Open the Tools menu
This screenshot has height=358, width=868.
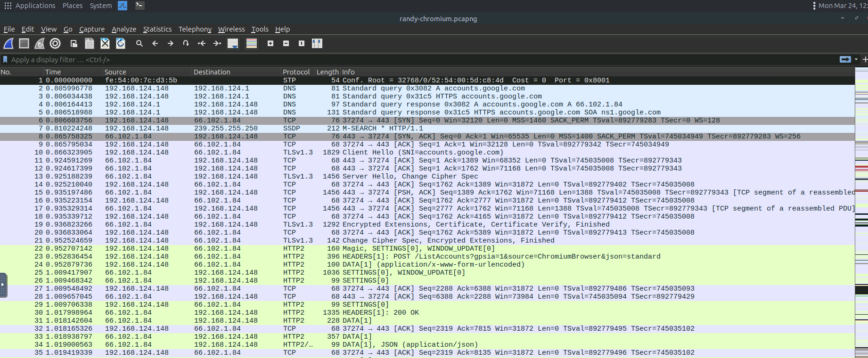(260, 29)
